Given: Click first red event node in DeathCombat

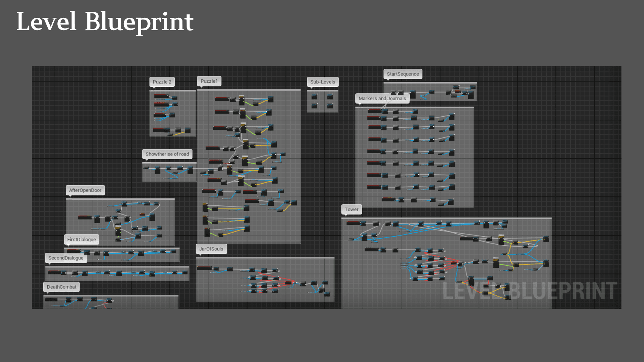Looking at the screenshot, I should click(x=51, y=299).
